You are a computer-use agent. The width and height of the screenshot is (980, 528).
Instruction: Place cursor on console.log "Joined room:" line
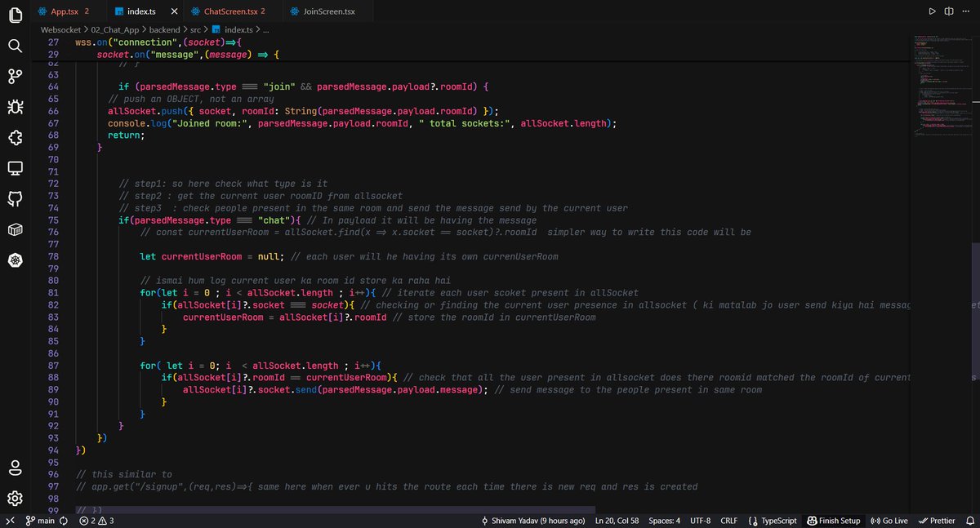click(362, 123)
